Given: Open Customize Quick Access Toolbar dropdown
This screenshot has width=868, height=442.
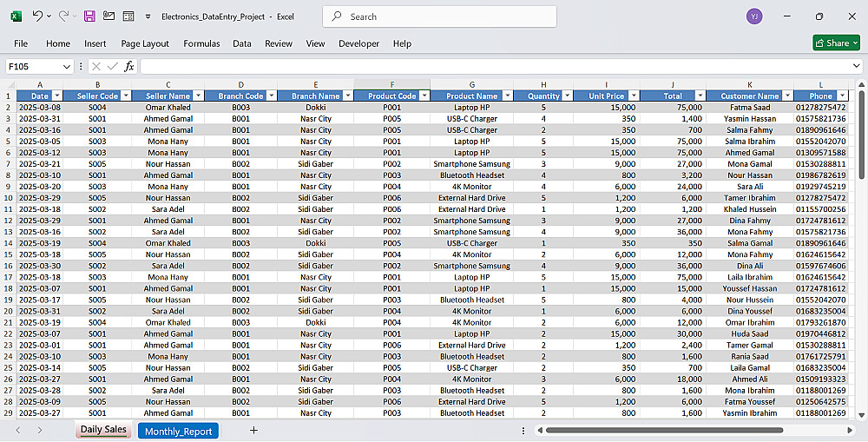Looking at the screenshot, I should click(148, 16).
